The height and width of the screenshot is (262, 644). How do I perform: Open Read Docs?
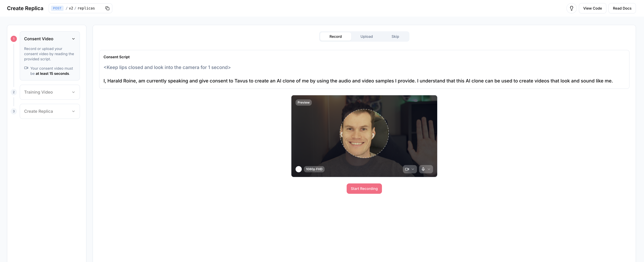pos(622,8)
